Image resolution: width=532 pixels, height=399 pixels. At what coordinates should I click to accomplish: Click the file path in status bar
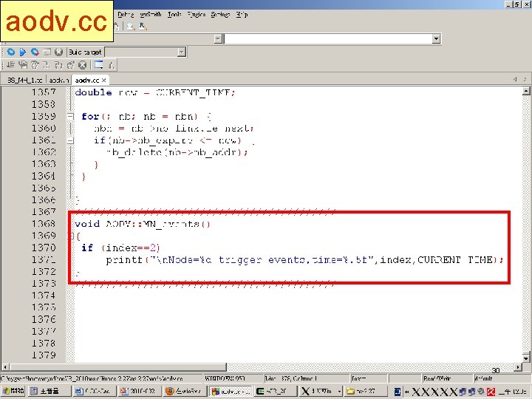(92, 378)
